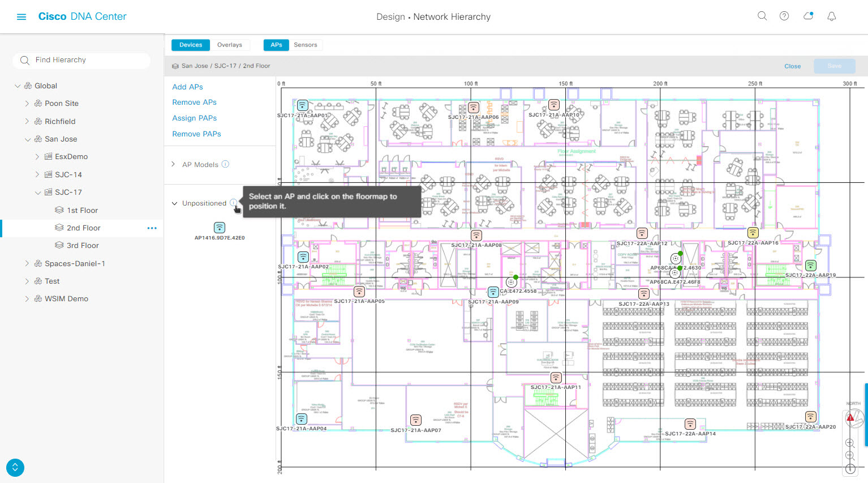Collapse the Unpositioned section

[x=174, y=203]
